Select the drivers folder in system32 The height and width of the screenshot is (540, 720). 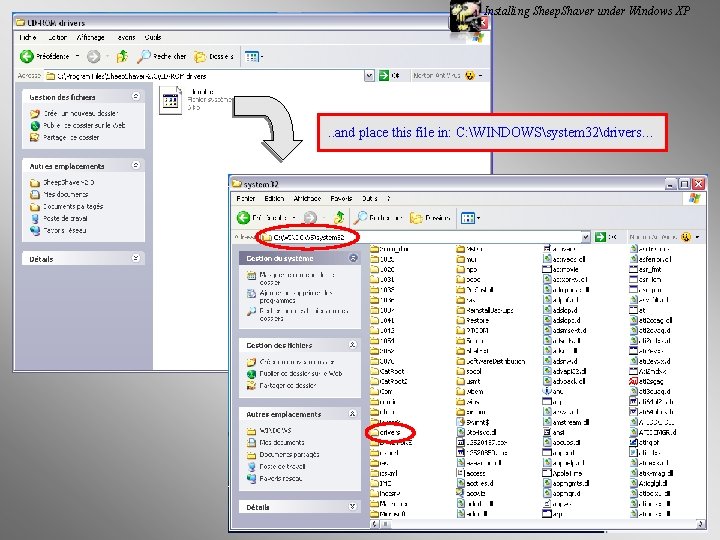(x=386, y=433)
